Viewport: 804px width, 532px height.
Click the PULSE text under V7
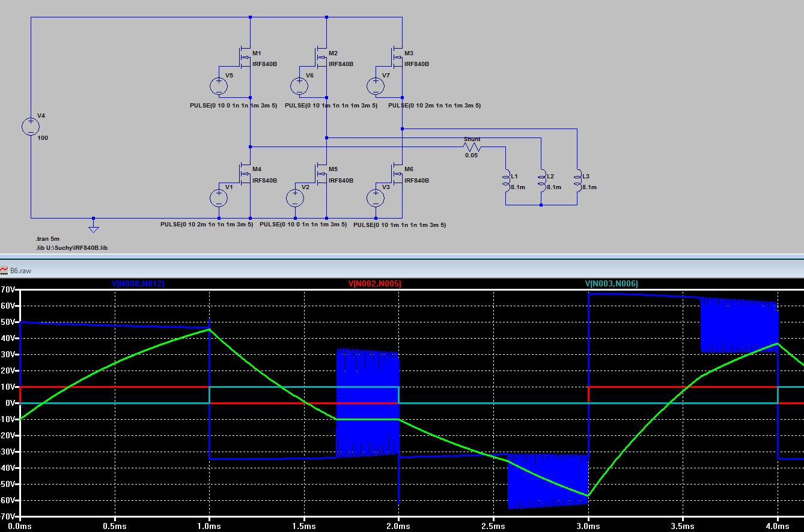click(x=434, y=106)
